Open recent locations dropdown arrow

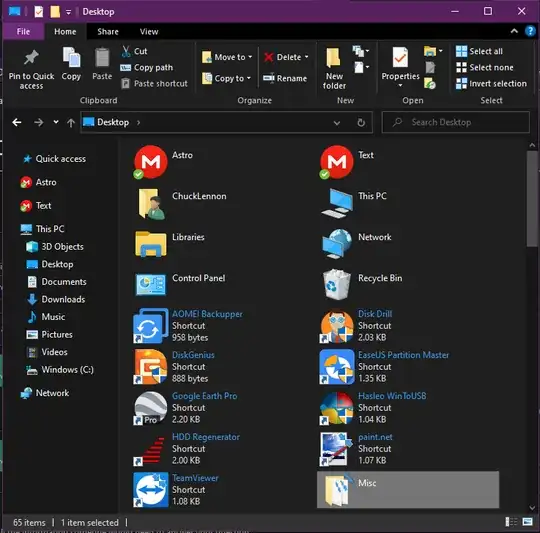pyautogui.click(x=56, y=122)
